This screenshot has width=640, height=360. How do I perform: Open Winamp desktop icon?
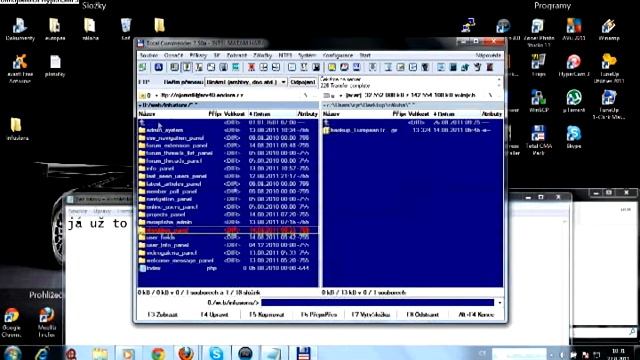pyautogui.click(x=609, y=29)
